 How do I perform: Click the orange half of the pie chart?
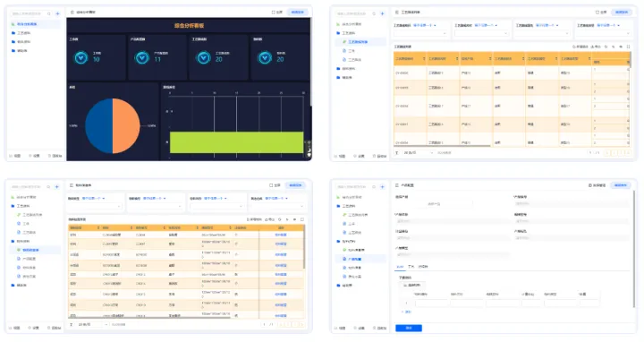[126, 125]
